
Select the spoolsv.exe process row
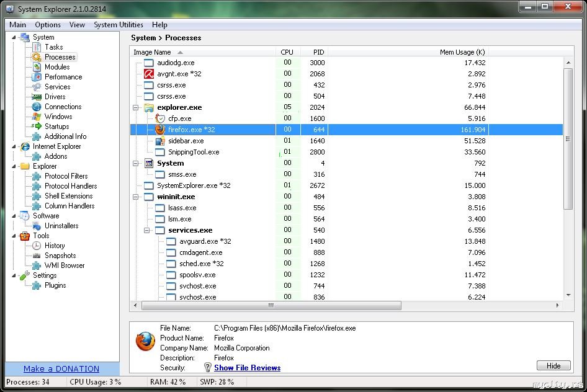point(346,275)
